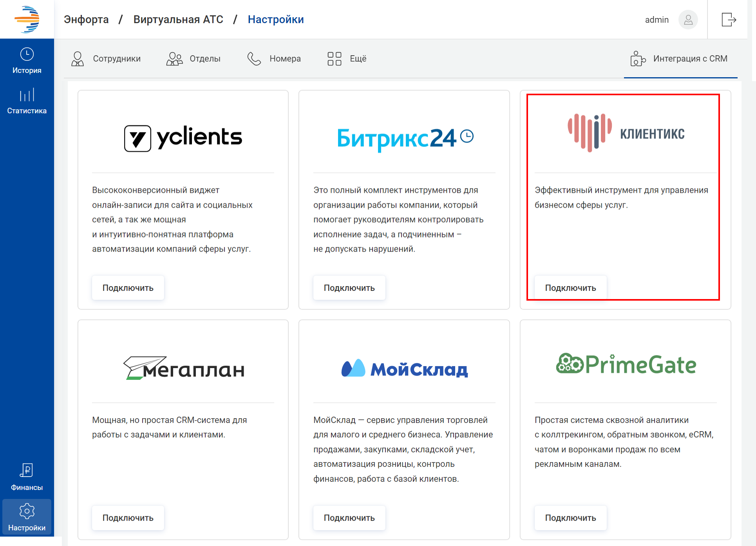
Task: Connect the Мегаплан integration
Action: (x=128, y=518)
